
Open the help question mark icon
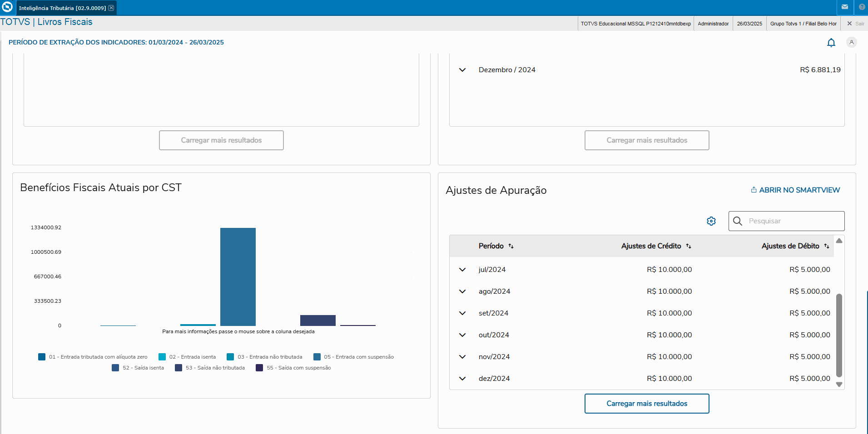tap(862, 7)
